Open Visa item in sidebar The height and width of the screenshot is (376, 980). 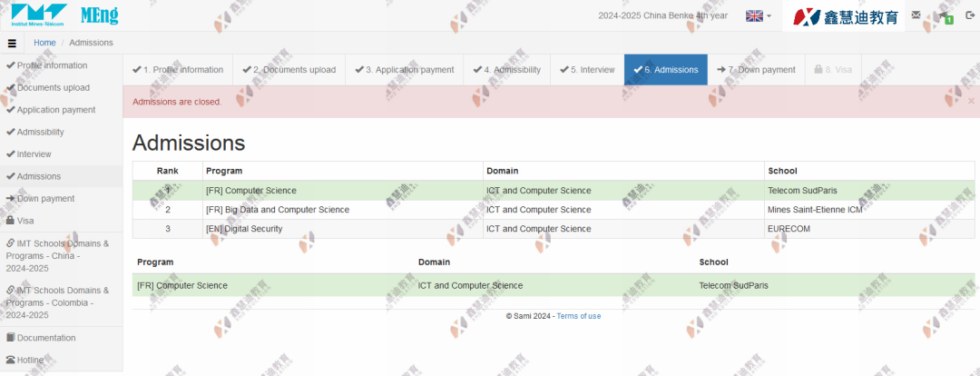point(62,221)
